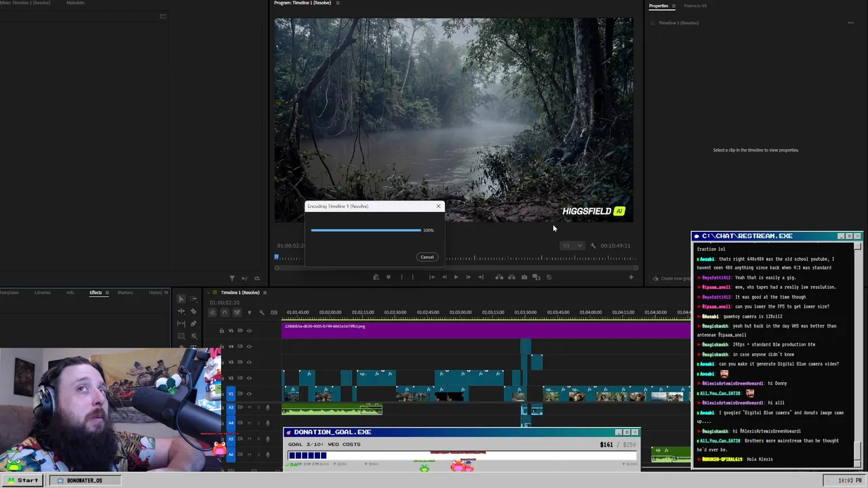Select the Pen tool
868x488 pixels.
193,324
